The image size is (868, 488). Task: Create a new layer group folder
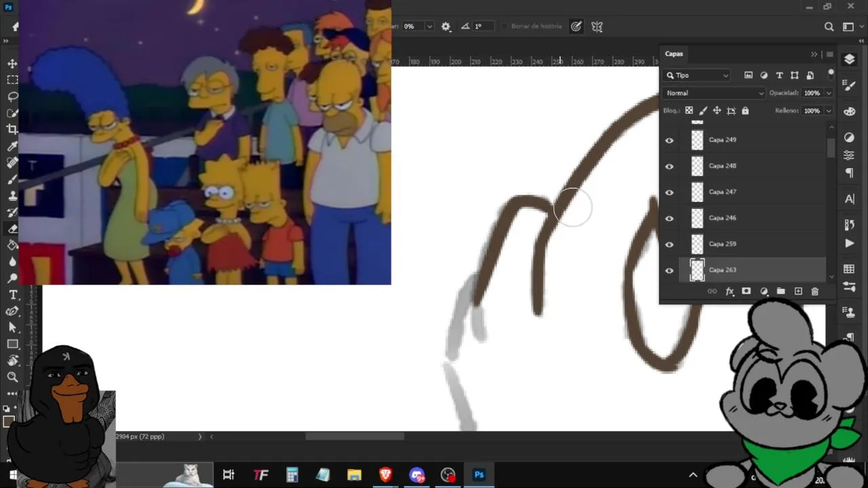point(781,291)
